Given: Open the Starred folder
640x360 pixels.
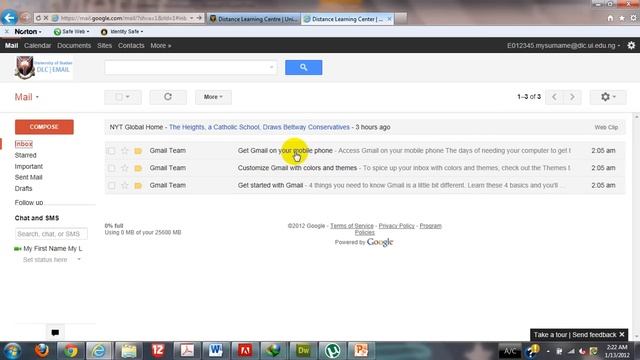Looking at the screenshot, I should [25, 155].
